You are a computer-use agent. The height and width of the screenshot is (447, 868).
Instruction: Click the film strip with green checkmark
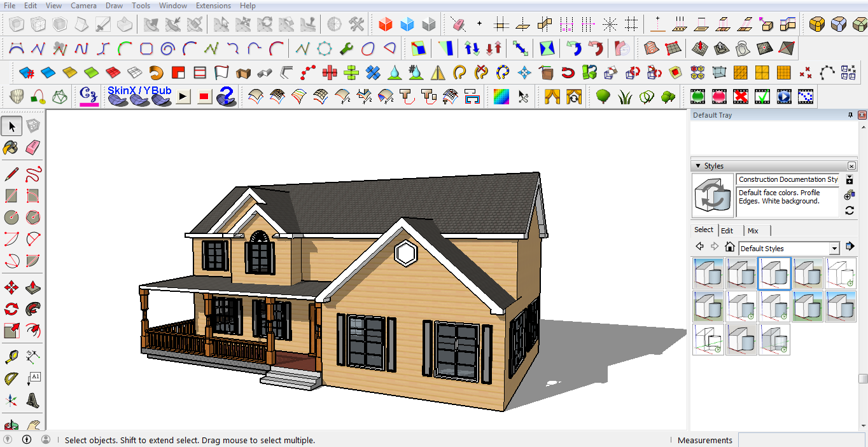coord(762,97)
